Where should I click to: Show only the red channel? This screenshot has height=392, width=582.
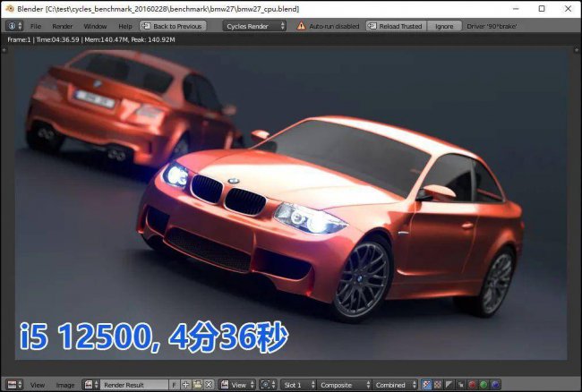click(x=472, y=385)
